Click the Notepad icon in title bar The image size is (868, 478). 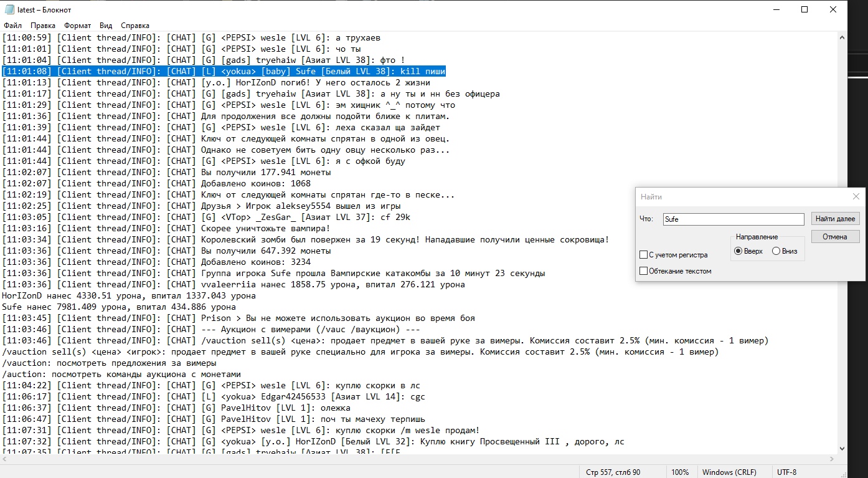pyautogui.click(x=9, y=10)
